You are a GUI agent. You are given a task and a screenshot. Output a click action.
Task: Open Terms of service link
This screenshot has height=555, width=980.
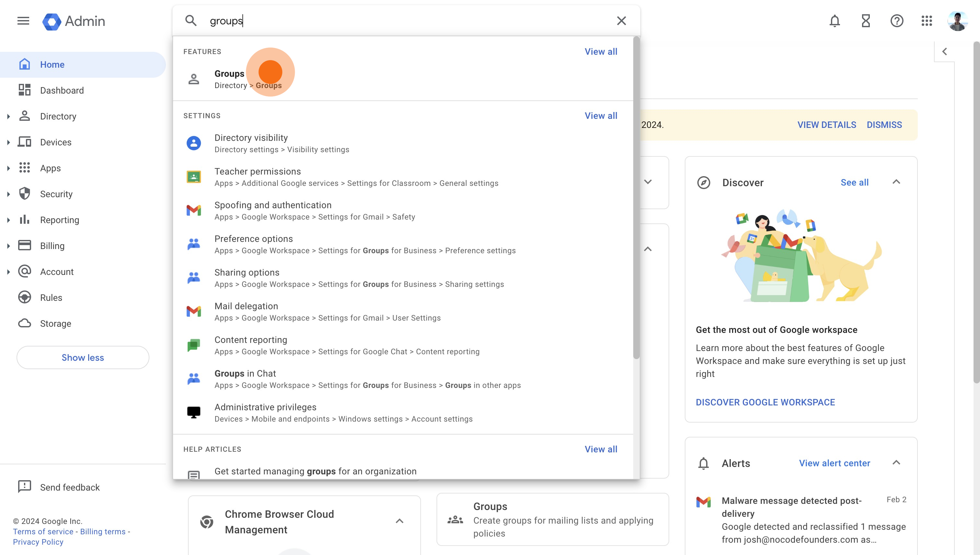[43, 531]
